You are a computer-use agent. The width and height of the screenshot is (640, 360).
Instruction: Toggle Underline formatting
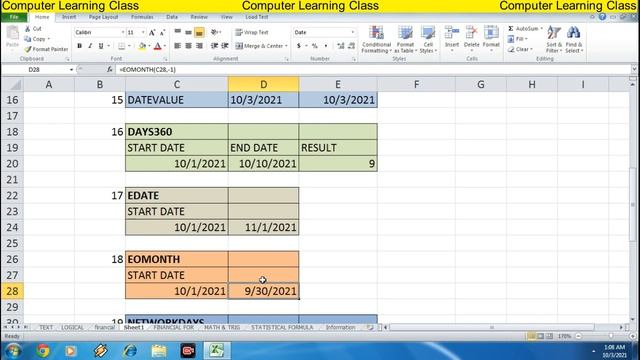click(x=101, y=46)
